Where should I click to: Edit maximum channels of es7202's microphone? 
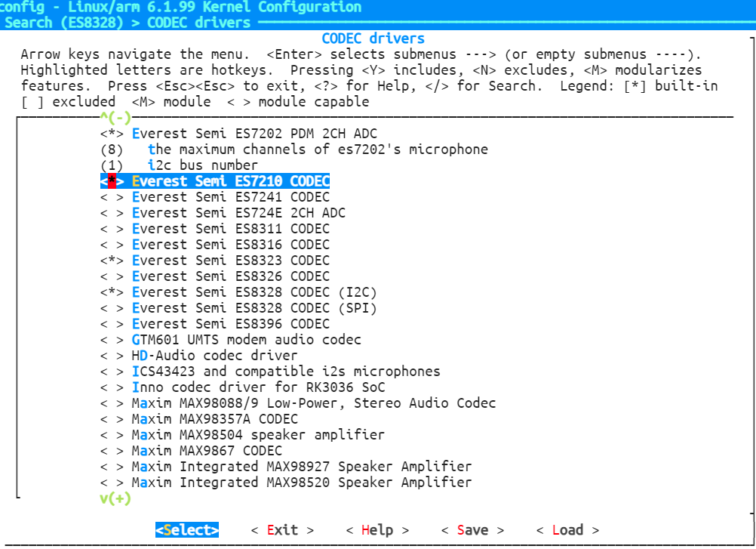click(317, 150)
